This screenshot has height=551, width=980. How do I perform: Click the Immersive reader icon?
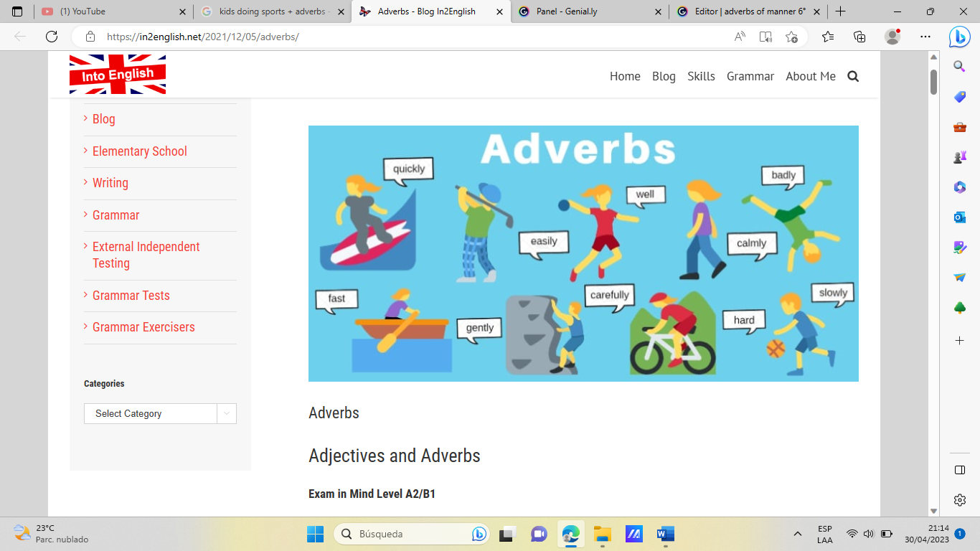765,37
